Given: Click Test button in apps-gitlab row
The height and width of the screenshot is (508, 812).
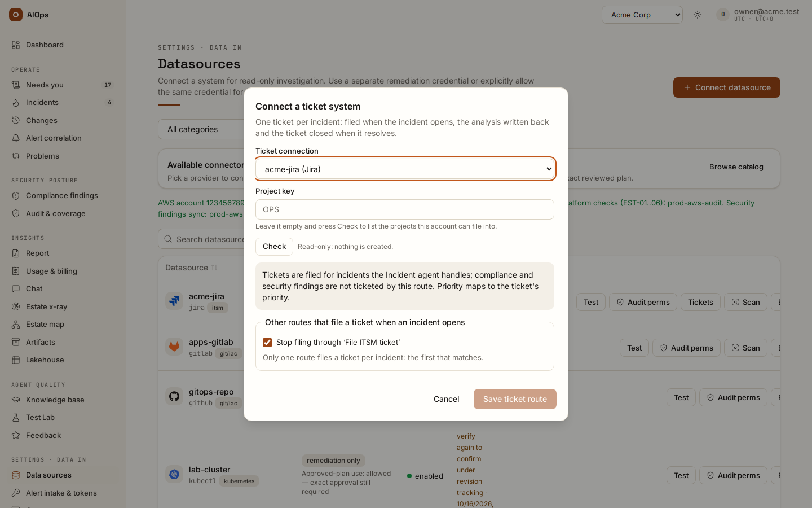Looking at the screenshot, I should 634,348.
